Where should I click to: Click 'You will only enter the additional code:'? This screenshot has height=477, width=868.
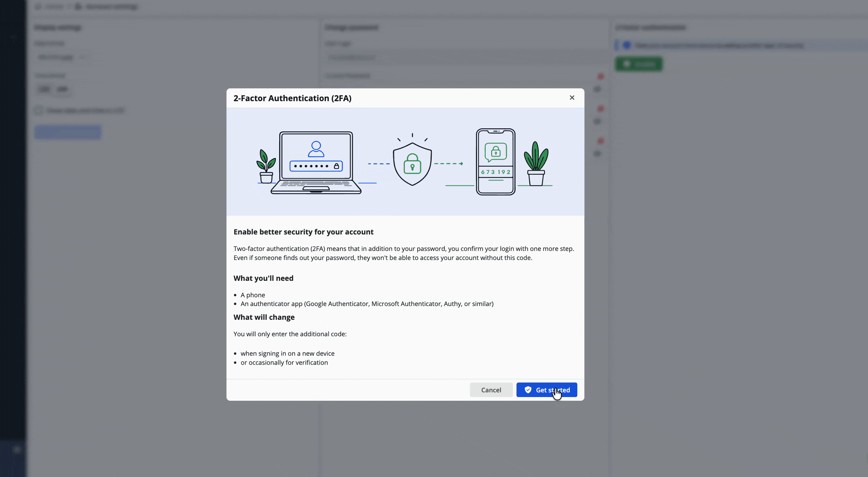[290, 334]
